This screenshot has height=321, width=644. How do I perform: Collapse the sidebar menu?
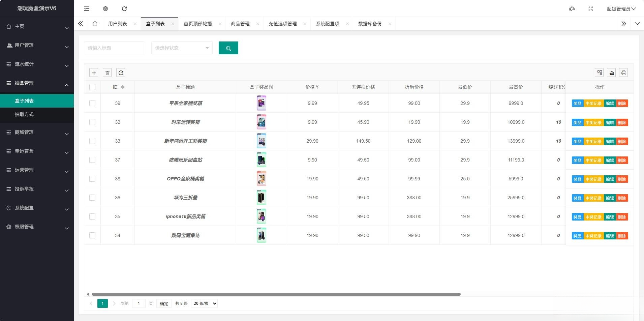86,8
